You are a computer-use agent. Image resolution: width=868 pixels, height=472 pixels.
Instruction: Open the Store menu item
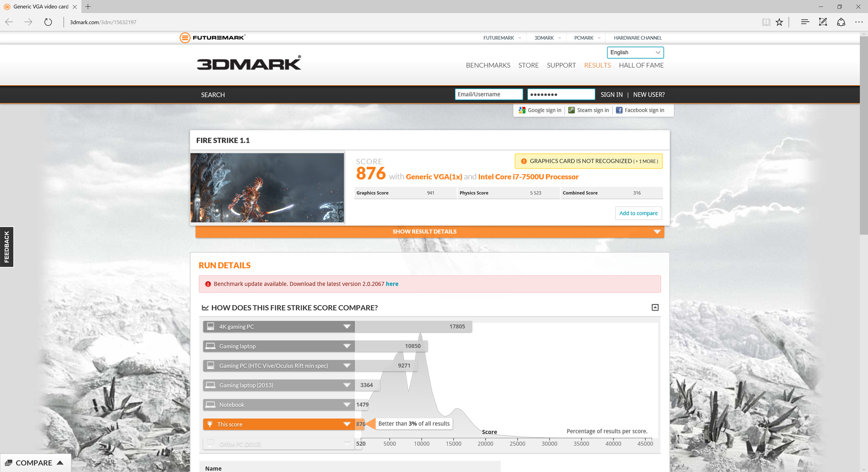click(528, 66)
